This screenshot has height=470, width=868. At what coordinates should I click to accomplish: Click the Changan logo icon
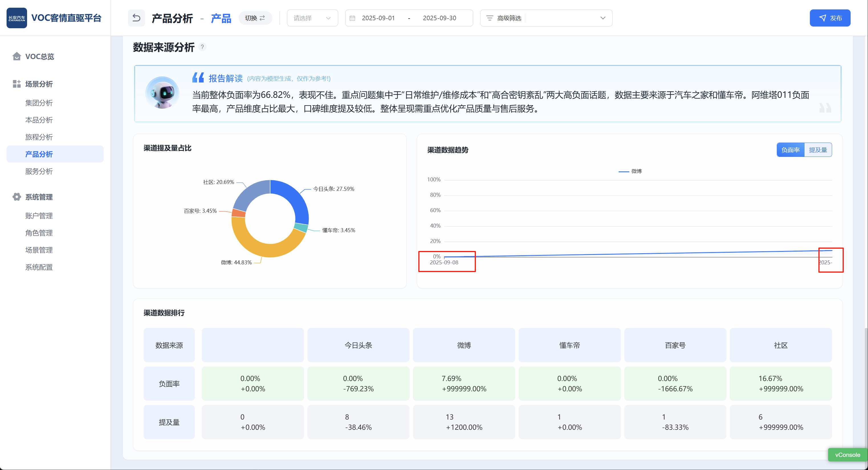(17, 18)
